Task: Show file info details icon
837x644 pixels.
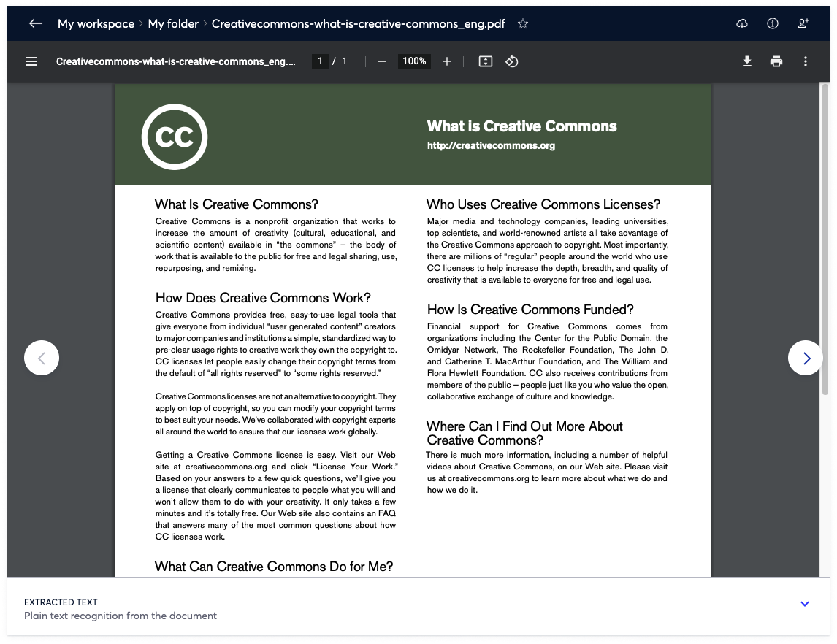Action: click(x=773, y=23)
